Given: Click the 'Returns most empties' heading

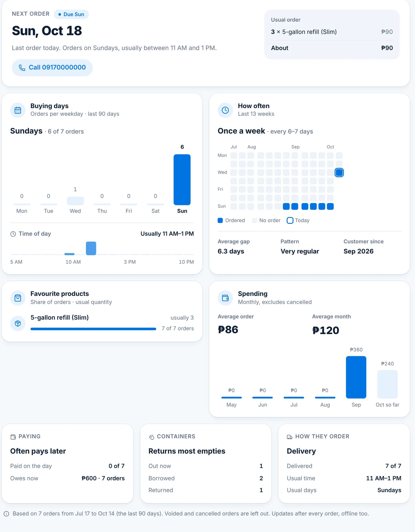Looking at the screenshot, I should pos(187,451).
